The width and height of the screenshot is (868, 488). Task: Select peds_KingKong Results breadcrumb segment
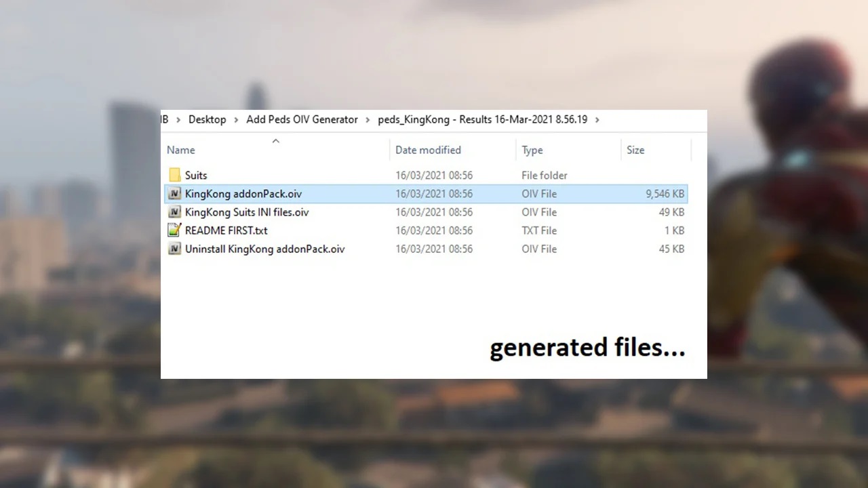(482, 119)
